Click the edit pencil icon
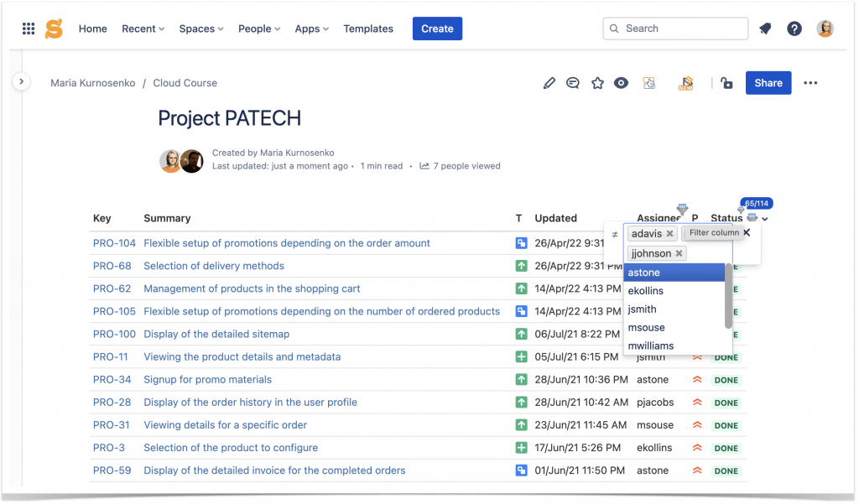The width and height of the screenshot is (859, 504). [549, 83]
